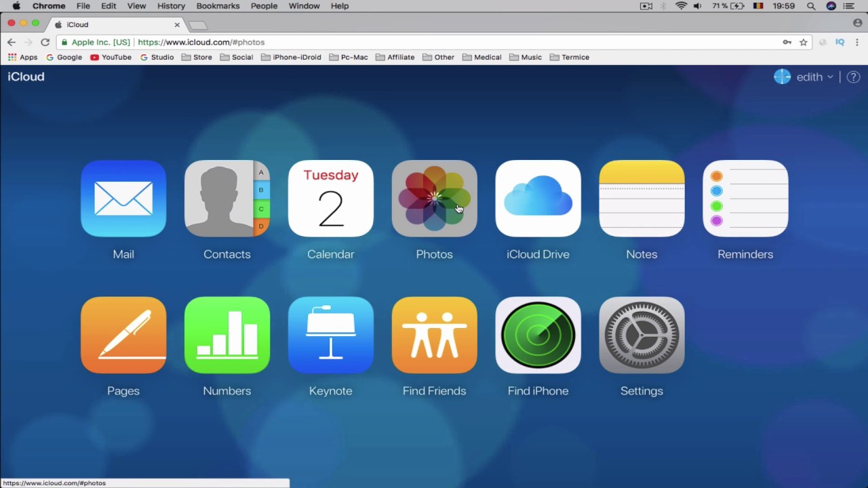
Task: Click the browser back arrow
Action: click(11, 42)
